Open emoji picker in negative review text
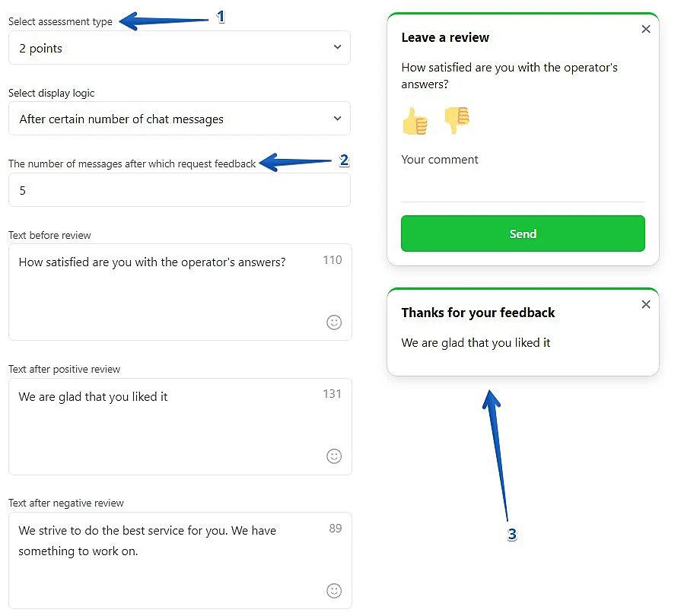The height and width of the screenshot is (616, 681). [x=334, y=590]
